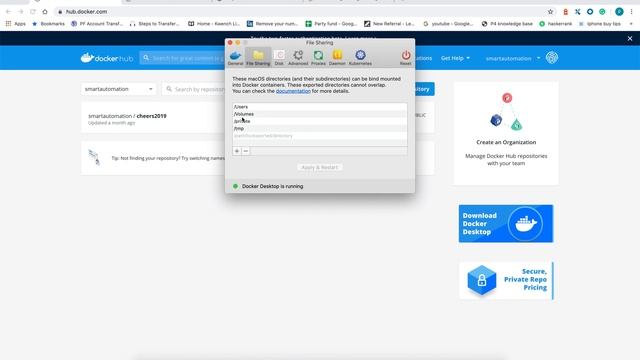Click the fingerprint avatar icon
640x360 pixels.
[552, 58]
